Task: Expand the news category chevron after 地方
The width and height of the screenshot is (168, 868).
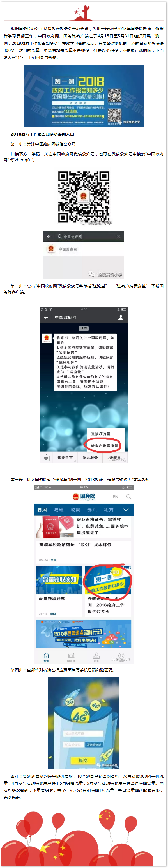Action: [126, 510]
